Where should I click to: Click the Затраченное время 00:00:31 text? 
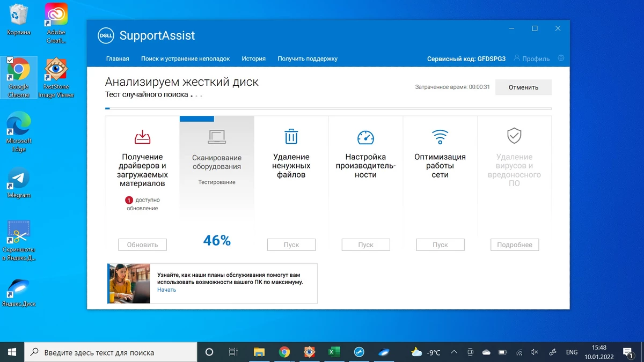(452, 87)
